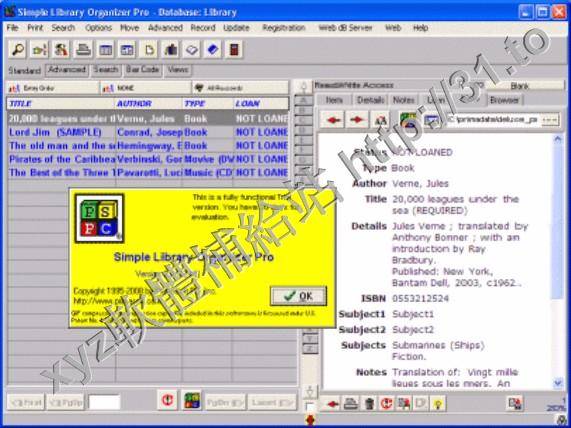Select The old man and the sea row

(x=148, y=146)
